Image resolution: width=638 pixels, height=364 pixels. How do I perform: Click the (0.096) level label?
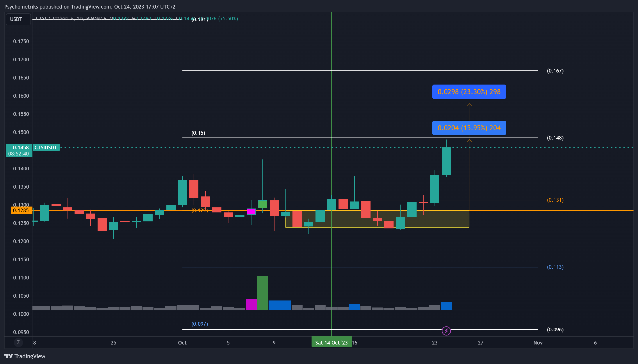coord(555,329)
